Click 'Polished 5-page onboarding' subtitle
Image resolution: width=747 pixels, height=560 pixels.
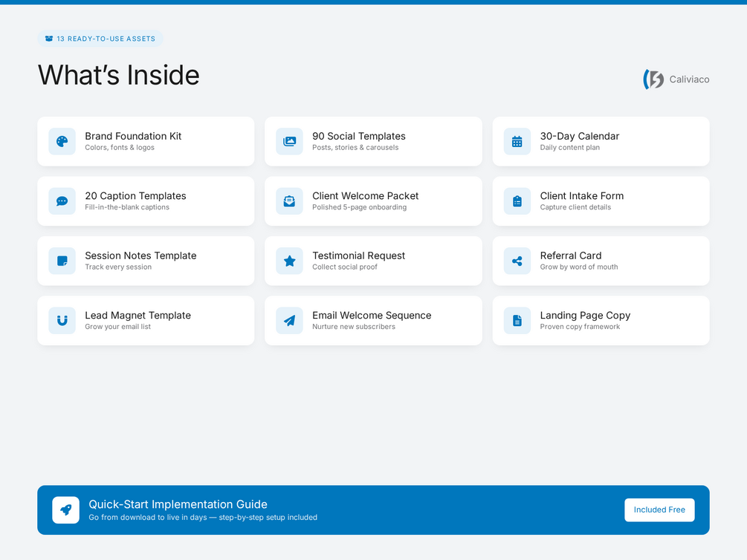tap(359, 207)
